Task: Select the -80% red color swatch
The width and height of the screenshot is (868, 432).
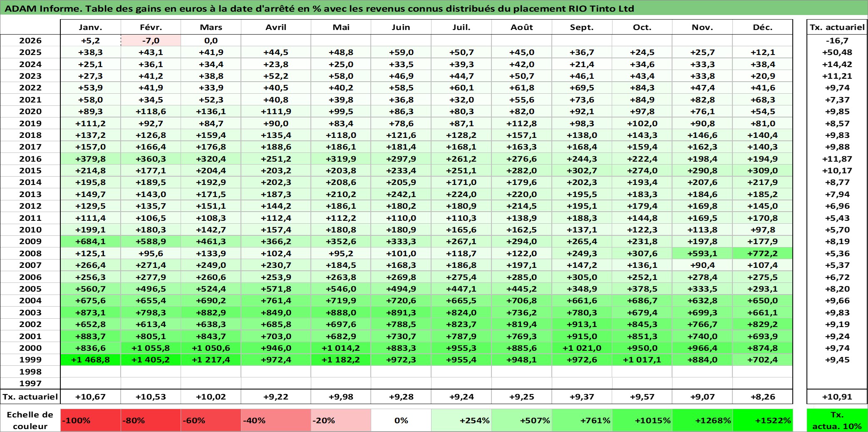Action: coord(151,420)
